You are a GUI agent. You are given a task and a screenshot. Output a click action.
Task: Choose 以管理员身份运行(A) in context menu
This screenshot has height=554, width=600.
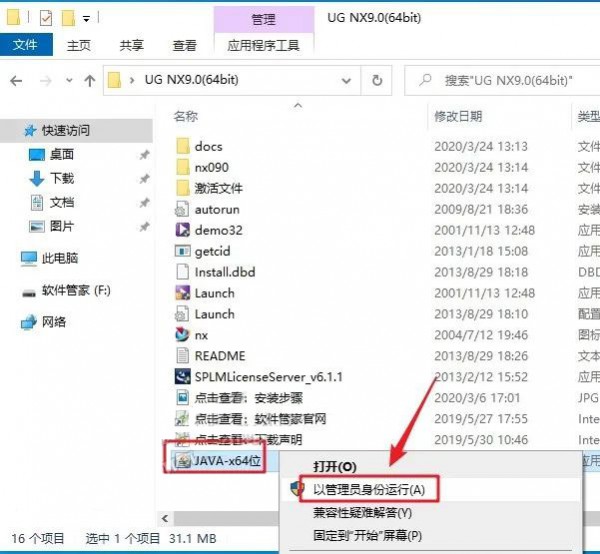(369, 489)
